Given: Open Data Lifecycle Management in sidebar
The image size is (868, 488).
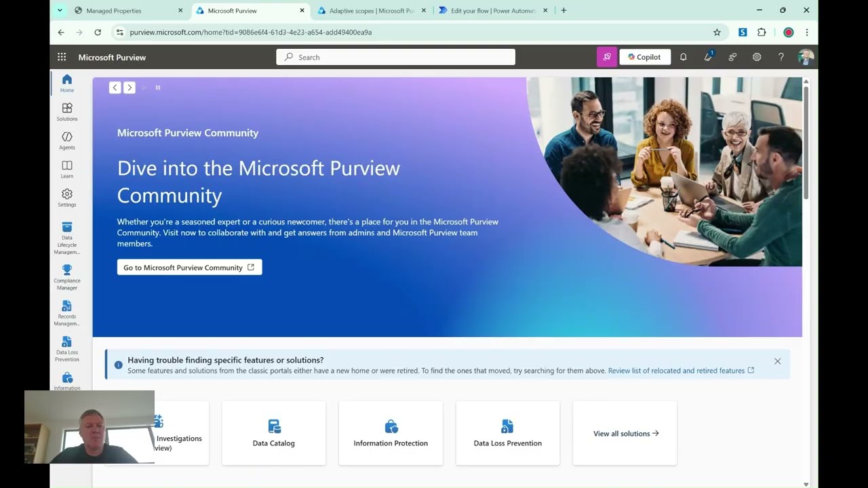Looking at the screenshot, I should point(67,238).
